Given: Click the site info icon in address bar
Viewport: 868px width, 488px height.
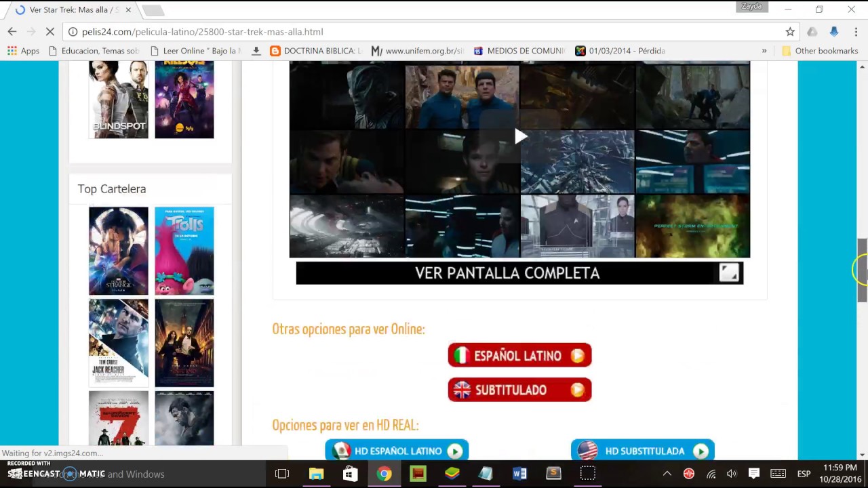Looking at the screenshot, I should pyautogui.click(x=73, y=32).
